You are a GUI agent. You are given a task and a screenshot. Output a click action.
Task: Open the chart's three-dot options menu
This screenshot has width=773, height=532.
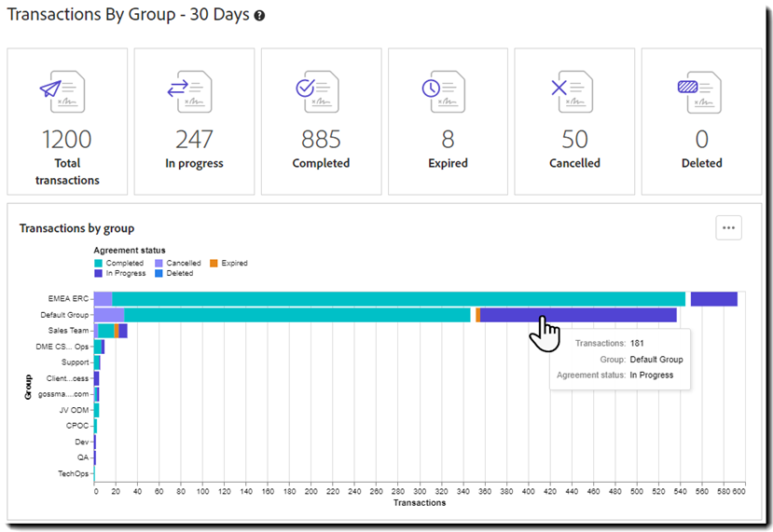pyautogui.click(x=728, y=227)
